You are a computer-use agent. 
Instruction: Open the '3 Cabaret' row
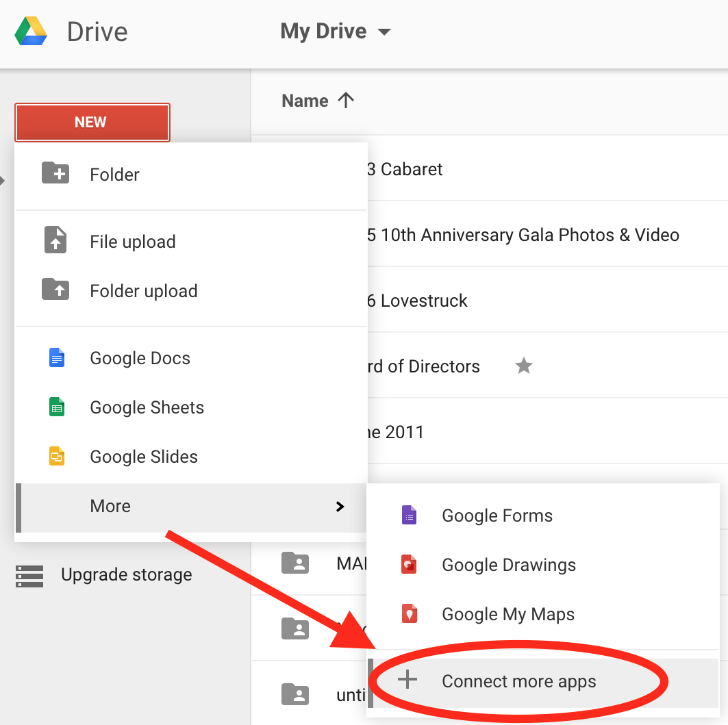pyautogui.click(x=548, y=168)
